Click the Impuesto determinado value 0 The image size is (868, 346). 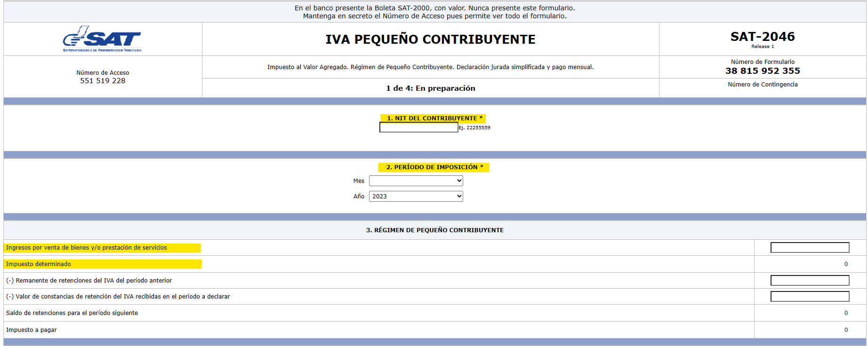(x=846, y=264)
